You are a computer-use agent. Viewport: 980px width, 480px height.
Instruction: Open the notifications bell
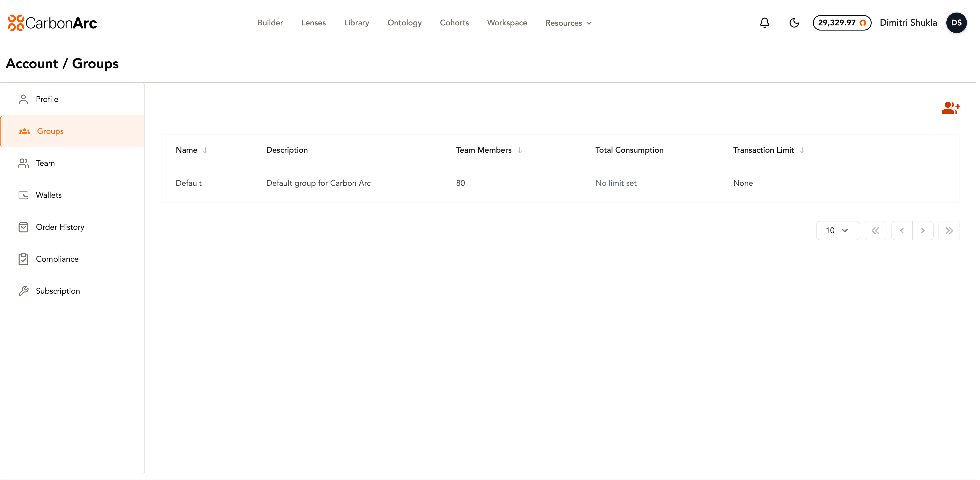click(x=764, y=23)
